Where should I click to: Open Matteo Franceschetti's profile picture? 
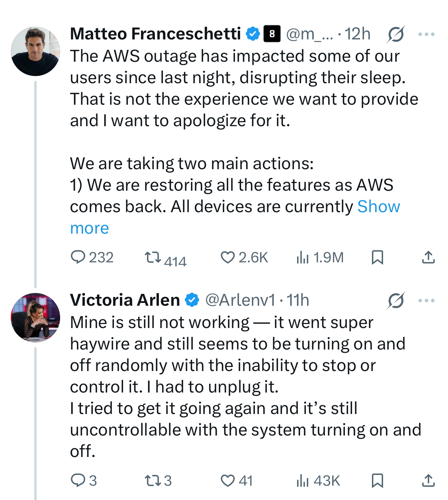pos(35,51)
